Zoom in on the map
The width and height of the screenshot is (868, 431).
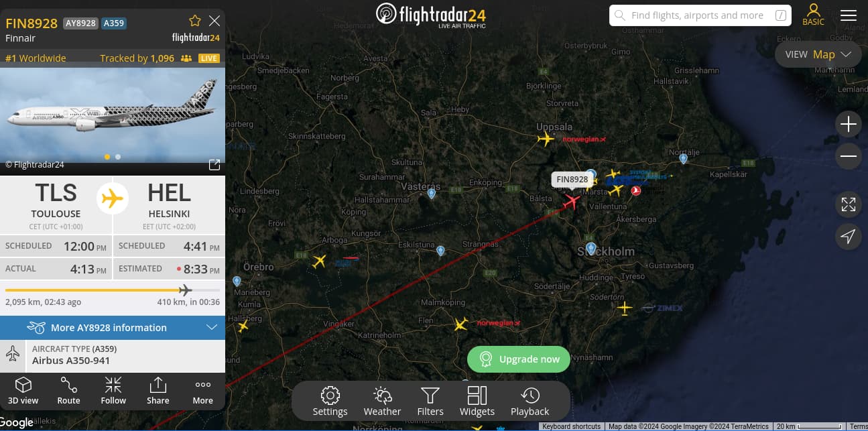[849, 124]
